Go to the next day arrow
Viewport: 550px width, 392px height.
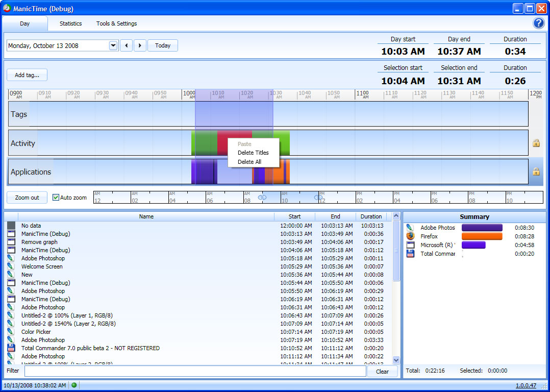click(x=140, y=45)
